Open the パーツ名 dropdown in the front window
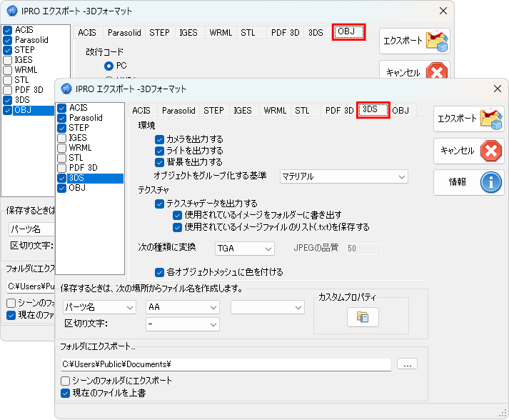Image resolution: width=509 pixels, height=420 pixels. 99,307
